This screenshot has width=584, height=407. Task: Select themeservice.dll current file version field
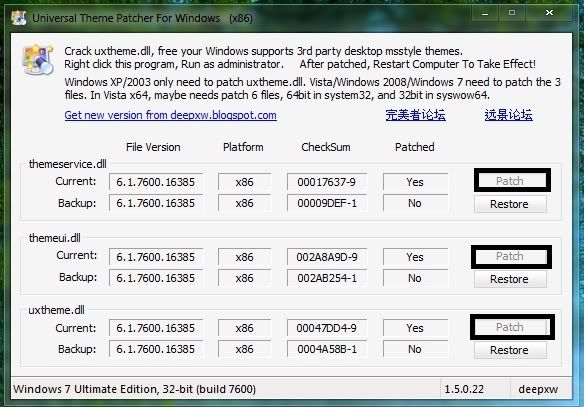(x=156, y=182)
